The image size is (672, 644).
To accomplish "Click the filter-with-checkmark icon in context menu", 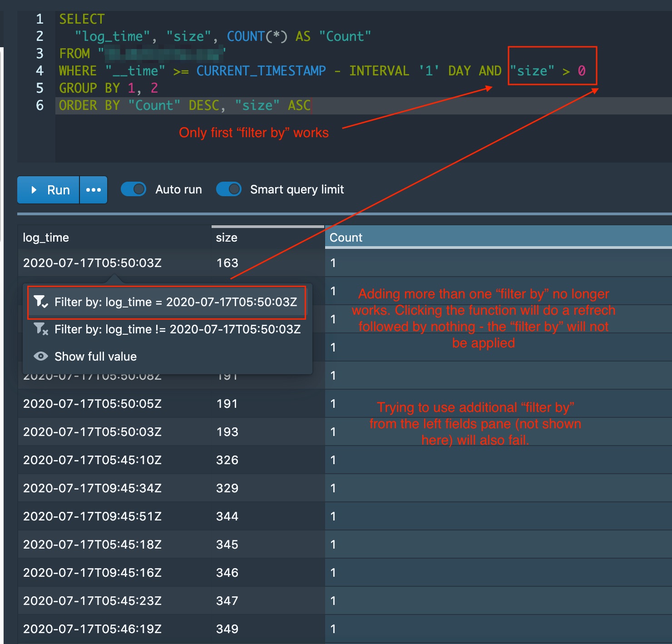I will pos(40,302).
